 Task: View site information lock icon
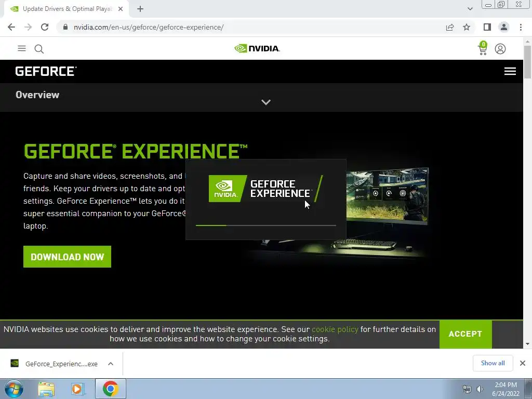click(x=65, y=27)
